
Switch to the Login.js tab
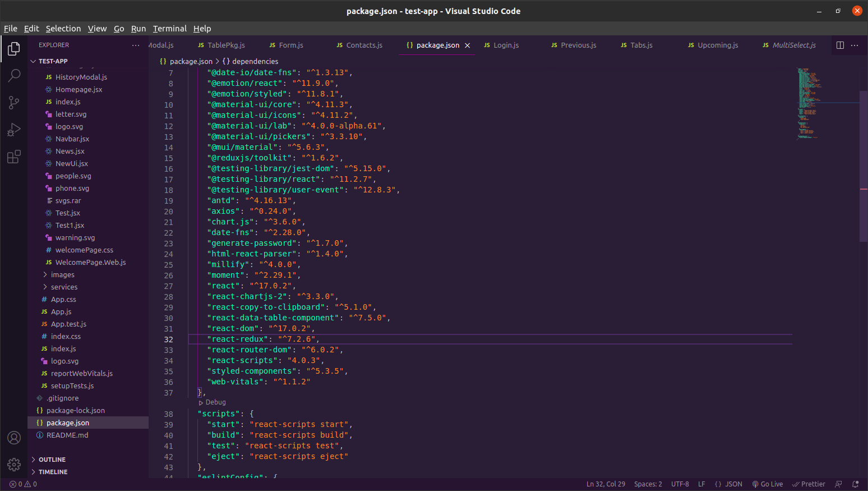coord(505,45)
